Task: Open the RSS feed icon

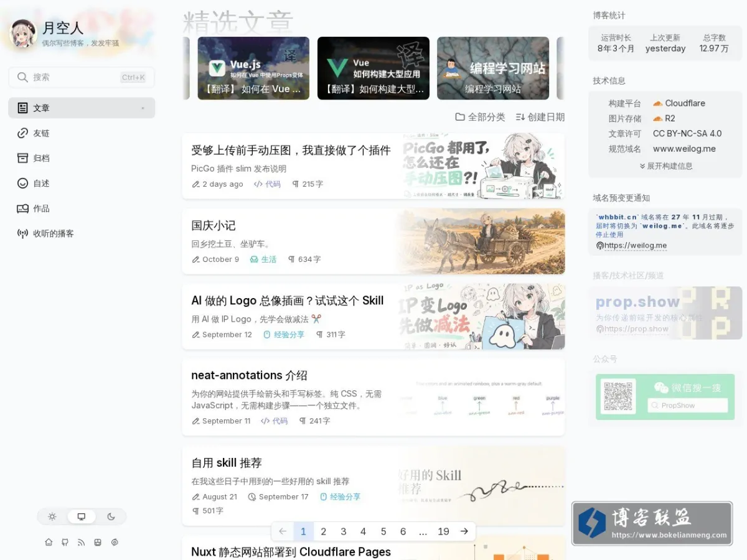Action: [x=81, y=543]
